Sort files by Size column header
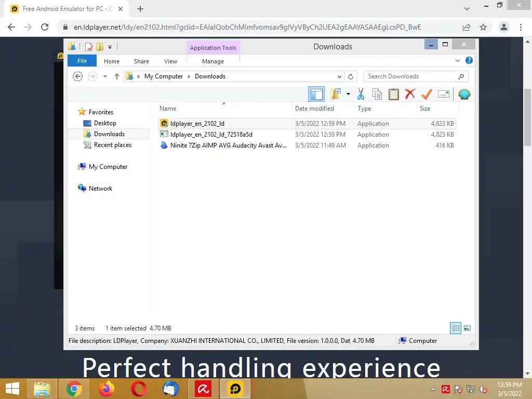This screenshot has width=532, height=399. [437, 108]
